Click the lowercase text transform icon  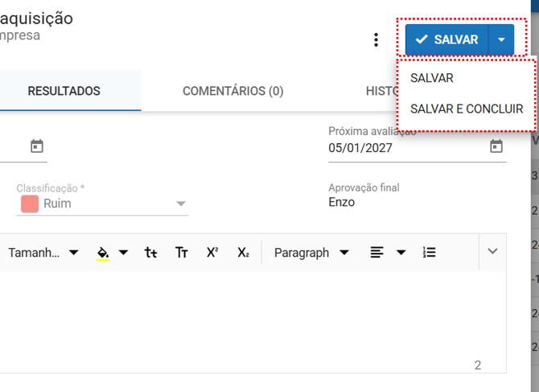[x=151, y=253]
